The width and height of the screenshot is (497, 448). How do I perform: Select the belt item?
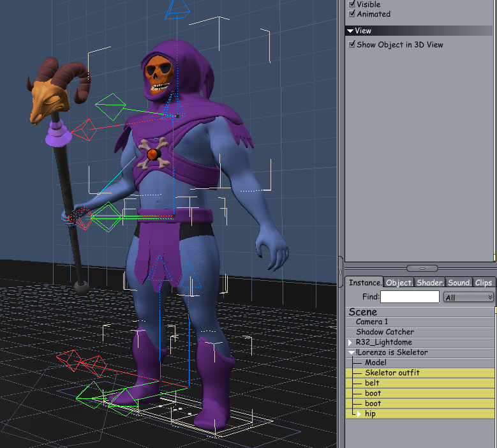pyautogui.click(x=420, y=383)
